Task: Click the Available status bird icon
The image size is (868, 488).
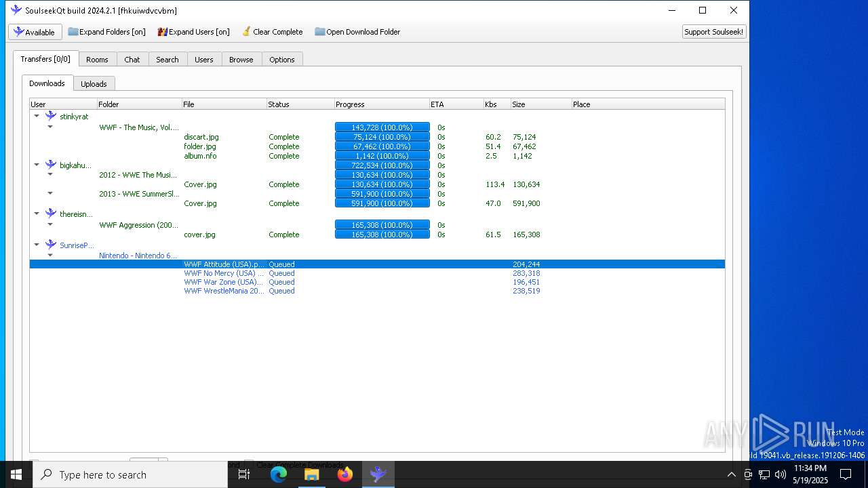Action: click(x=19, y=32)
